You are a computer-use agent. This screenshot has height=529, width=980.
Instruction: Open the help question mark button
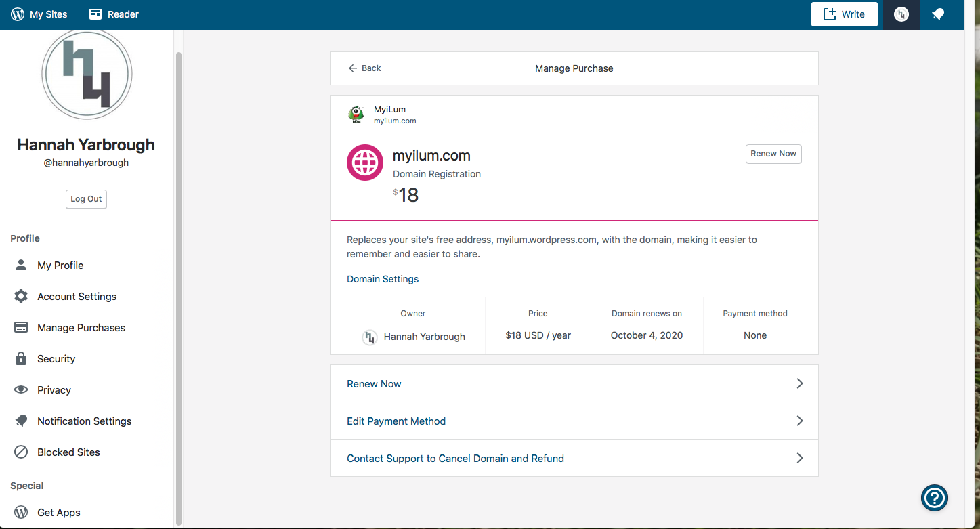[935, 498]
